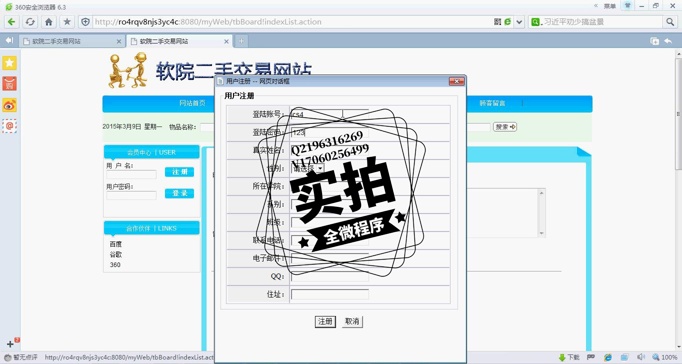Click the 住址 address input field
This screenshot has width=682, height=364.
(330, 294)
